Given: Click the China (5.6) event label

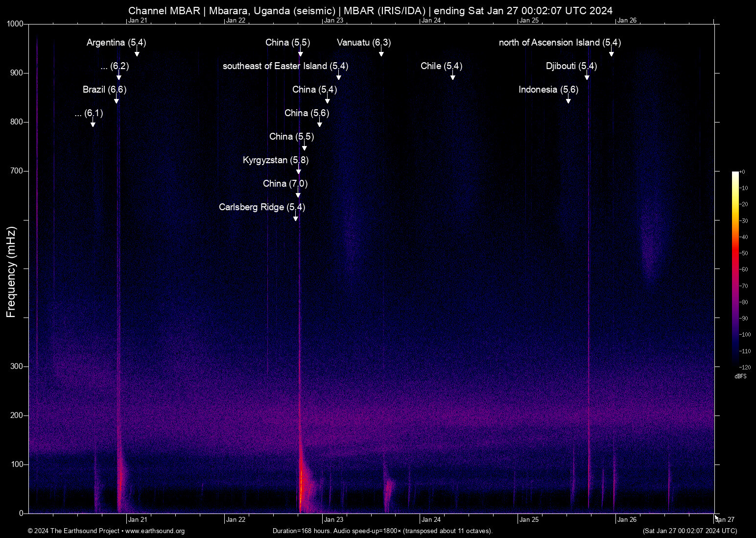Looking at the screenshot, I should (x=307, y=113).
